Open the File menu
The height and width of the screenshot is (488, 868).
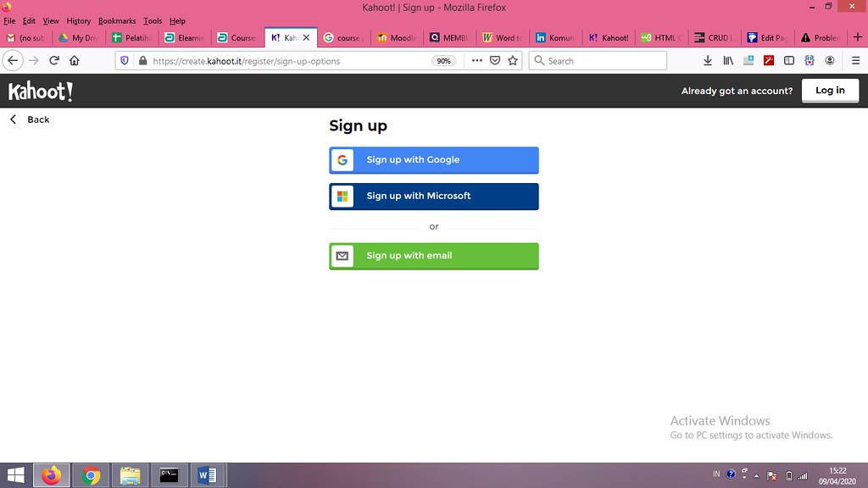click(x=9, y=21)
